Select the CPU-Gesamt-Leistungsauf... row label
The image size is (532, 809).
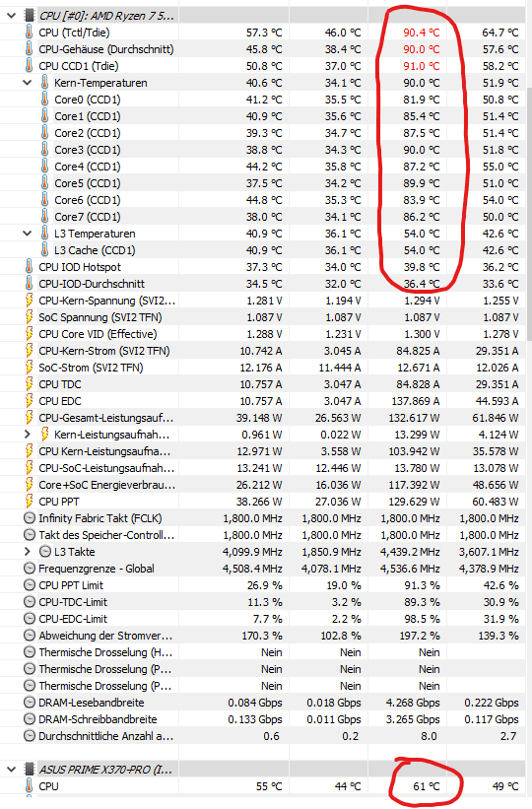pos(106,418)
